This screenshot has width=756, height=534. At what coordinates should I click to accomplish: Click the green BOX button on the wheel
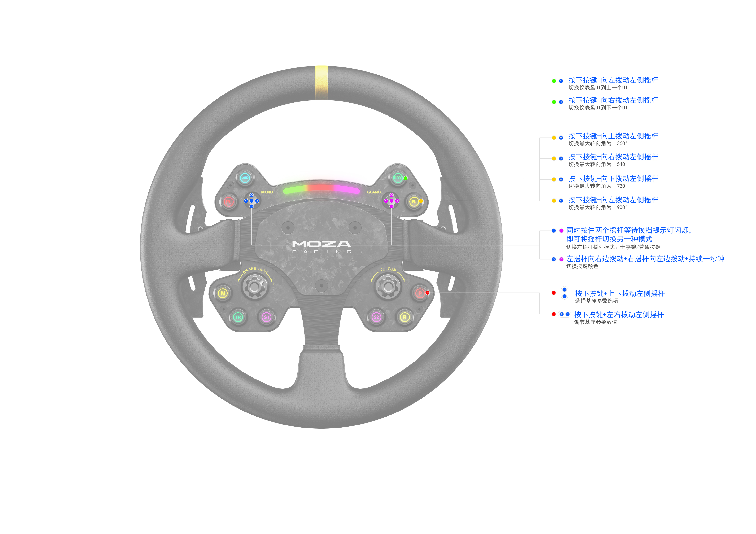pos(398,178)
